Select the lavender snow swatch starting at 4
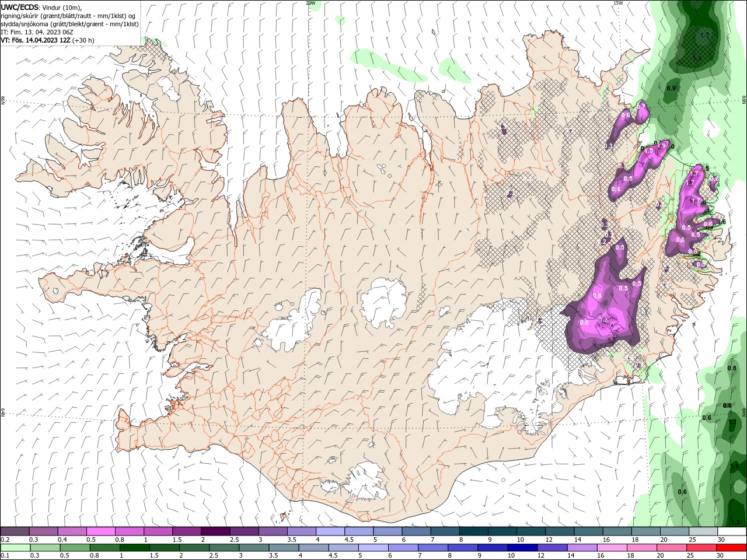Image resolution: width=747 pixels, height=560 pixels. [x=330, y=531]
